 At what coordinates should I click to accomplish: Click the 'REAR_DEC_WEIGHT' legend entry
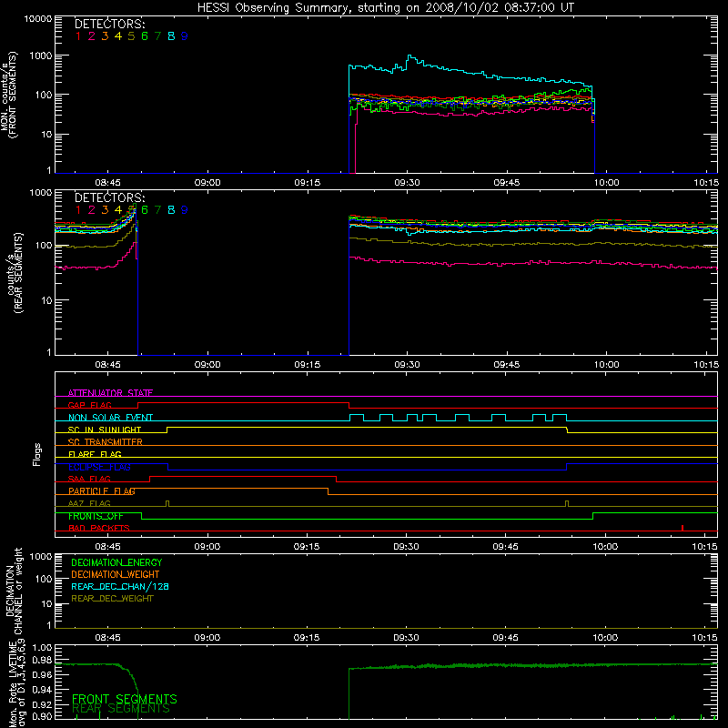(x=112, y=599)
